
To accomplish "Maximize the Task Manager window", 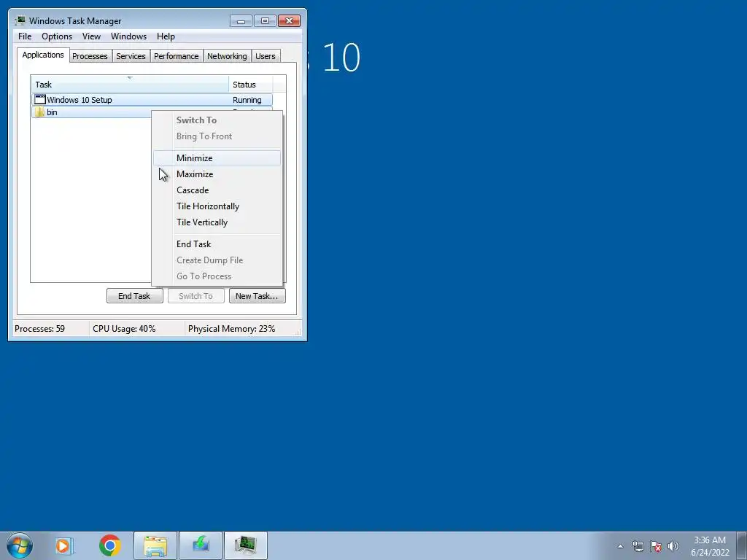I will point(265,21).
